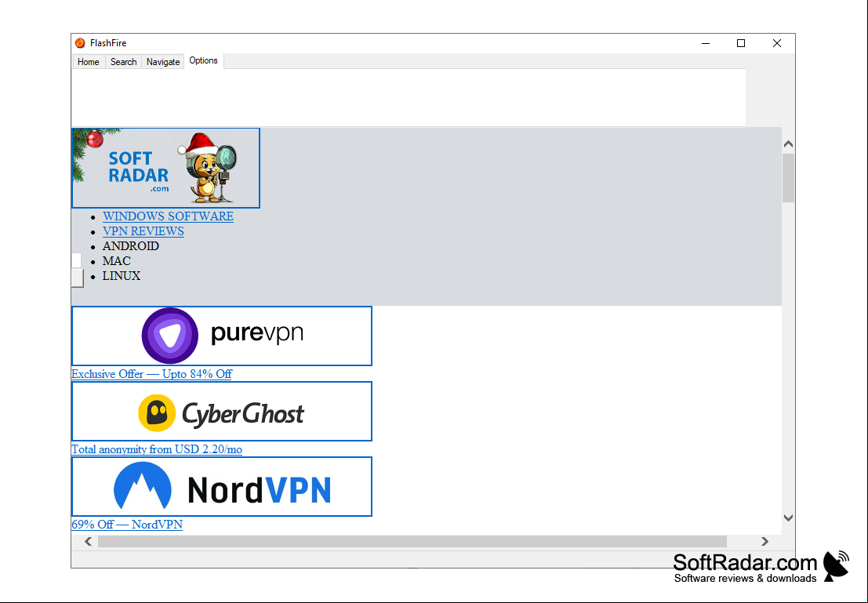The width and height of the screenshot is (868, 603).
Task: Open the WINDOWS SOFTWARE link
Action: pos(168,216)
